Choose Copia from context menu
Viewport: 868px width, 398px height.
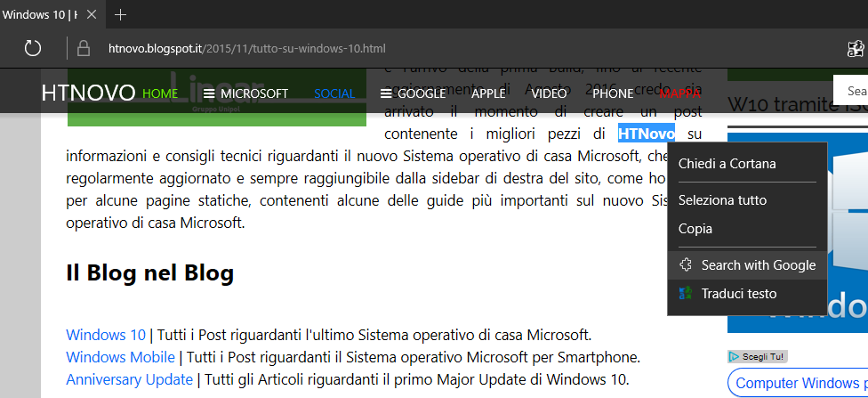pos(747,229)
